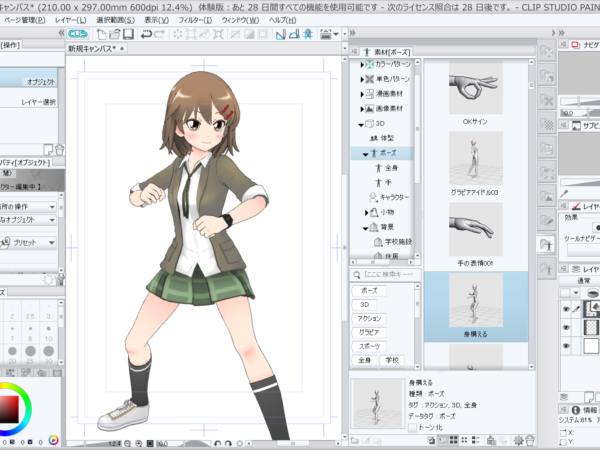Check the トーン化 checkbox

click(412, 427)
